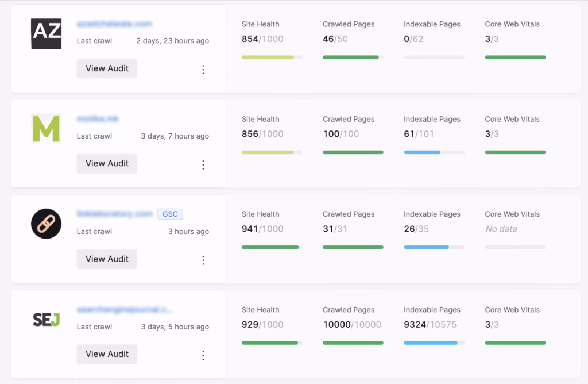Click View Audit for the AZ project

point(107,68)
